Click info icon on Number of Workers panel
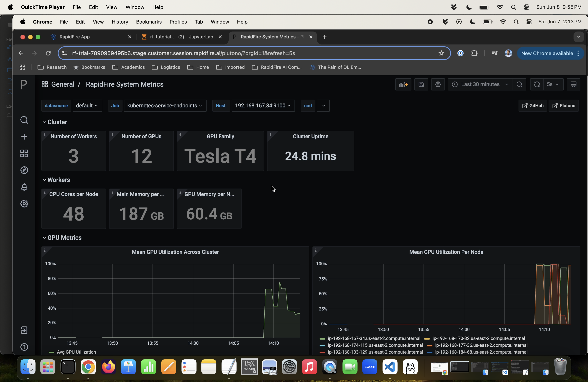Image resolution: width=588 pixels, height=382 pixels. point(45,135)
